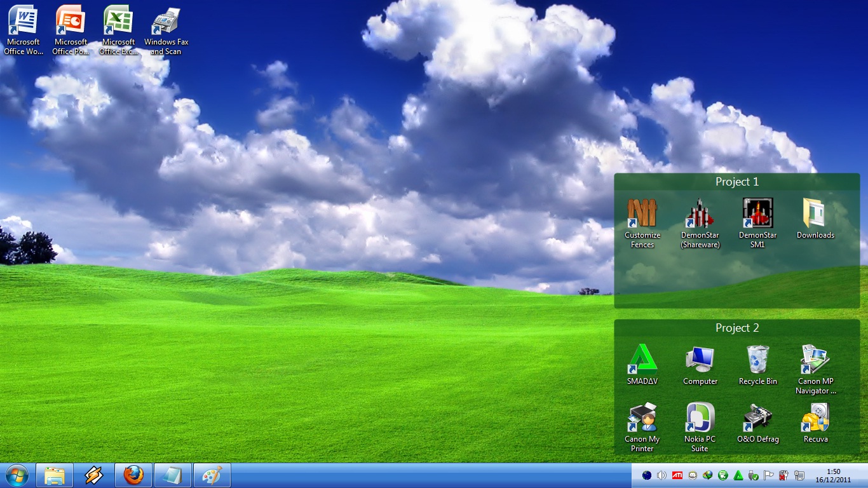Open the green SMADAV tray icon
This screenshot has height=488, width=868.
738,475
